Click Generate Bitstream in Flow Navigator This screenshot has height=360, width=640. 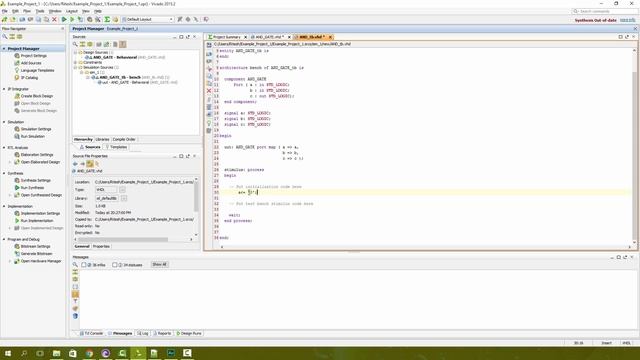tap(36, 254)
